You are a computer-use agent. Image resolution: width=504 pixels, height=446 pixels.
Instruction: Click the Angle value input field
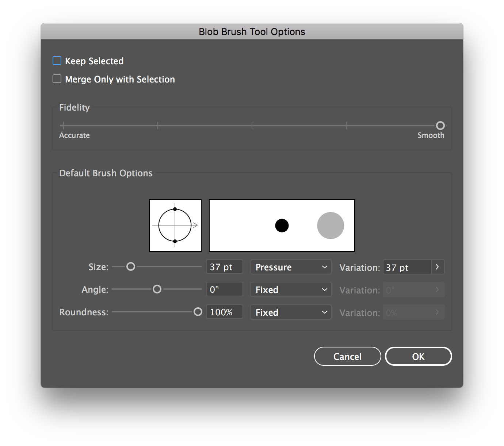224,290
